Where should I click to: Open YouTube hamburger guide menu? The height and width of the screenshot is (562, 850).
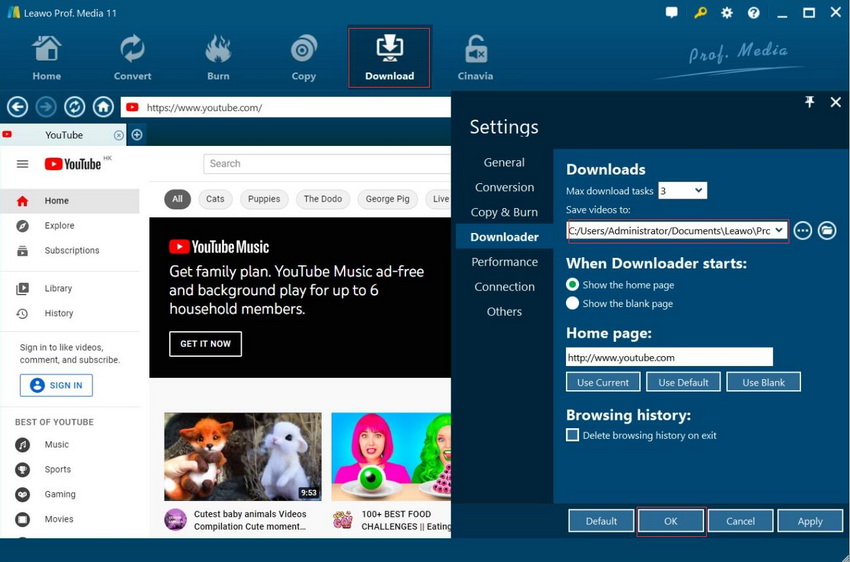click(22, 164)
